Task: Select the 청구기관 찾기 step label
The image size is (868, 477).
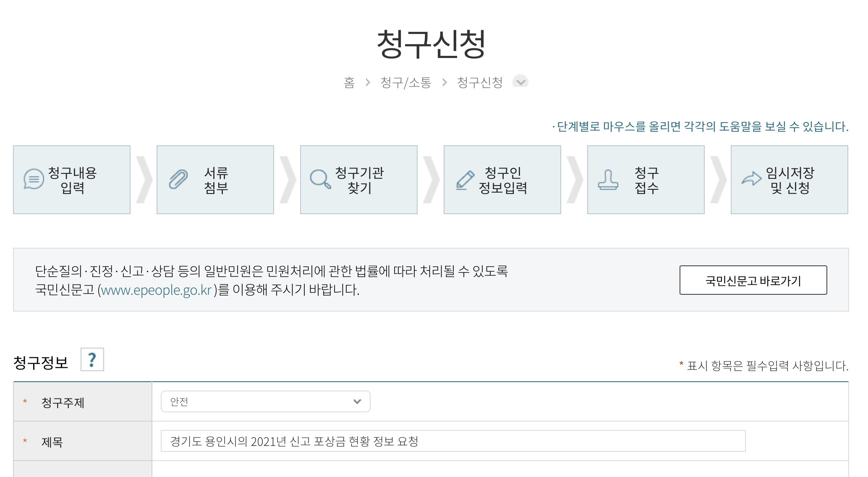Action: (359, 180)
